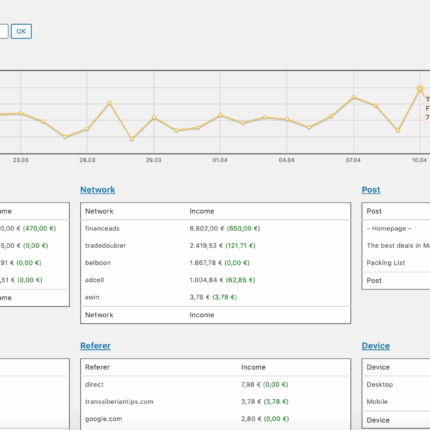Select the adcell network row
The image size is (430, 430).
coord(215,280)
